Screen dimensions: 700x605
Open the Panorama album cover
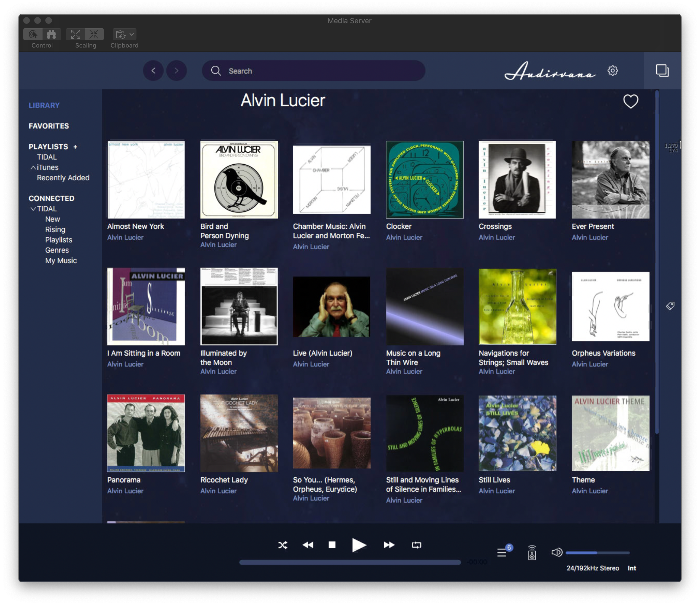point(146,433)
